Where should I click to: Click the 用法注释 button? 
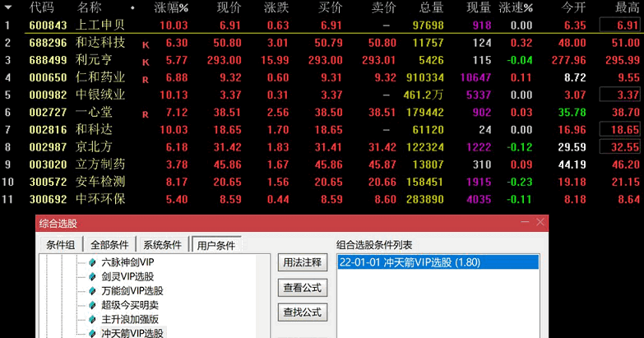click(x=303, y=262)
